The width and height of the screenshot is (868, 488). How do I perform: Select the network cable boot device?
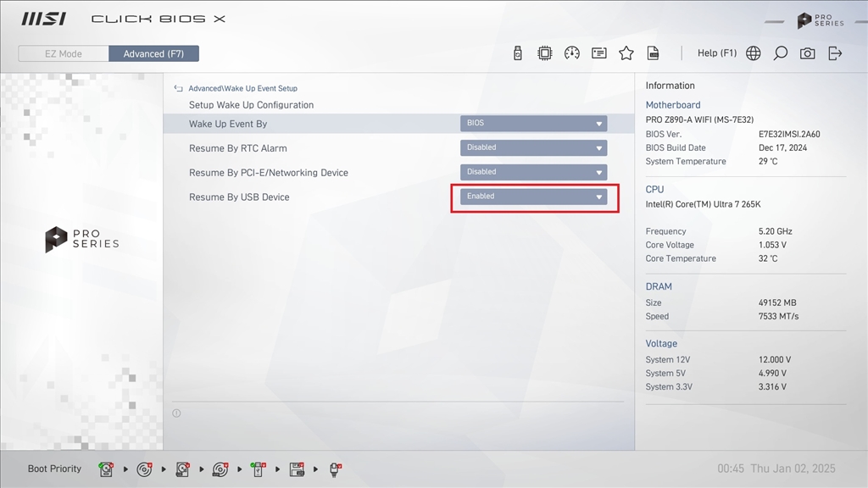[x=335, y=469]
